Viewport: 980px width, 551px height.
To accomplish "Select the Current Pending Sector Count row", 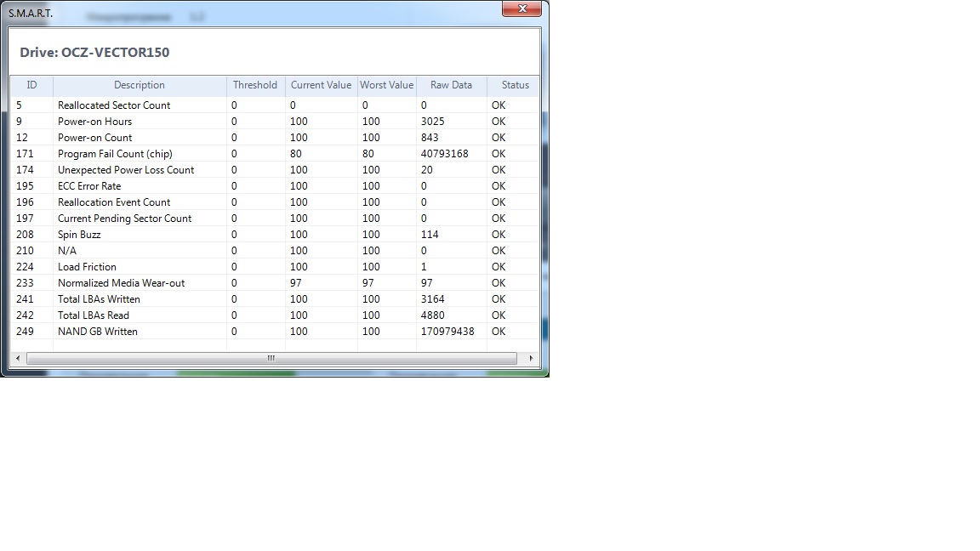I will click(275, 219).
